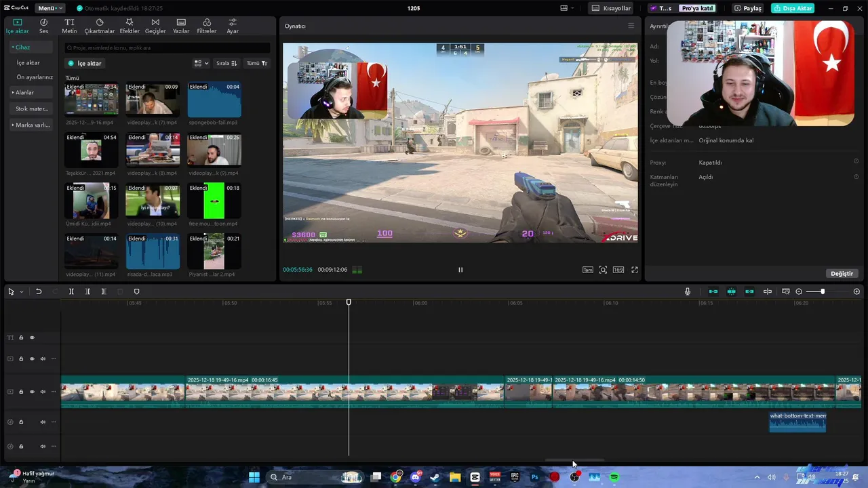Open the Filtreler filters tab
Screen dimensions: 868x488
pos(207,26)
